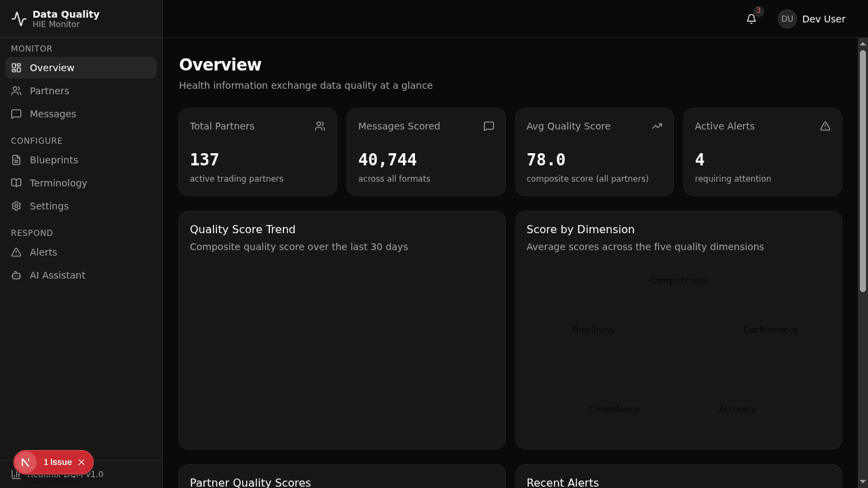Click the chart icon beside Healthie DQM v1.0

pyautogui.click(x=16, y=474)
